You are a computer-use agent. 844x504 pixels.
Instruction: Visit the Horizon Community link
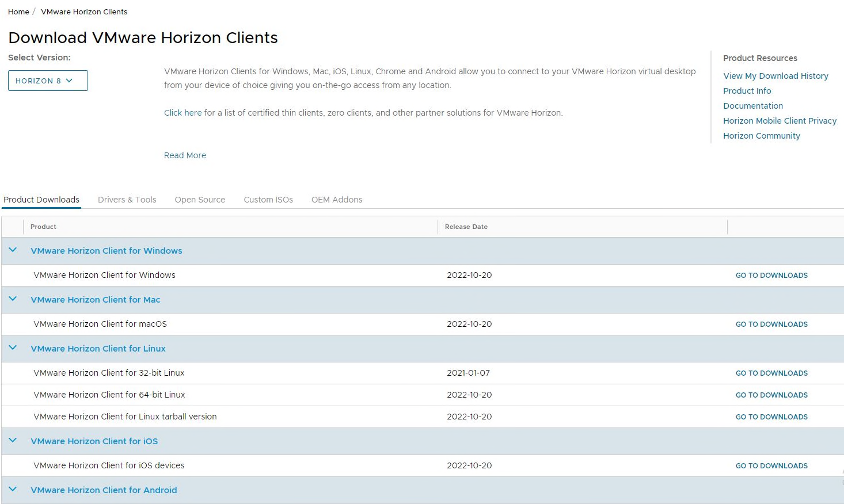[762, 136]
